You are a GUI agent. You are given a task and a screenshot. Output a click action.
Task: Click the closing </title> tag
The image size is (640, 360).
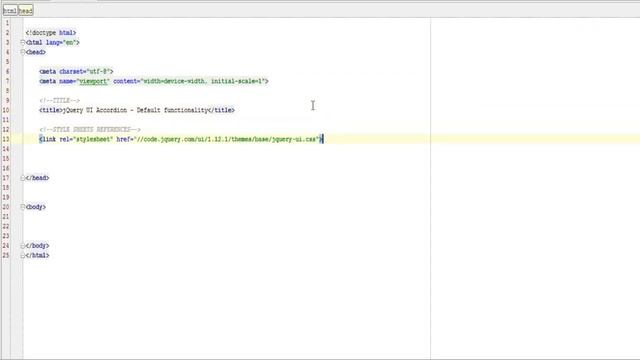(x=221, y=110)
